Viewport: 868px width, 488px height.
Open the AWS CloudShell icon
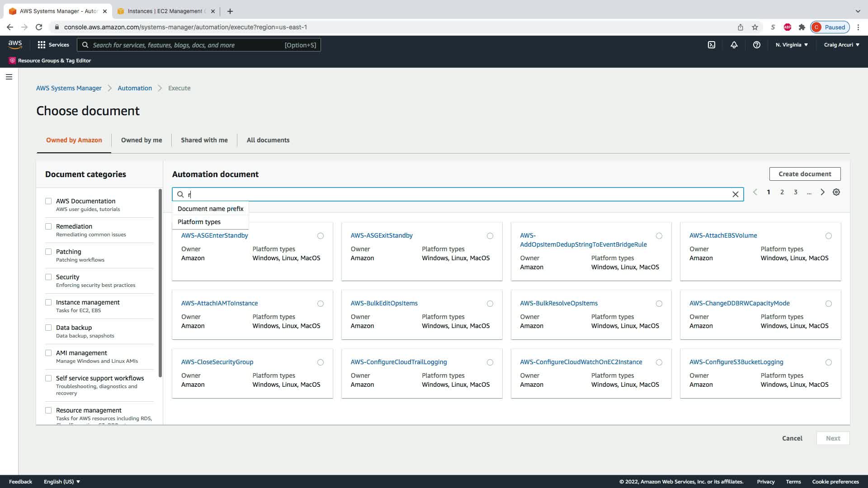tap(711, 45)
